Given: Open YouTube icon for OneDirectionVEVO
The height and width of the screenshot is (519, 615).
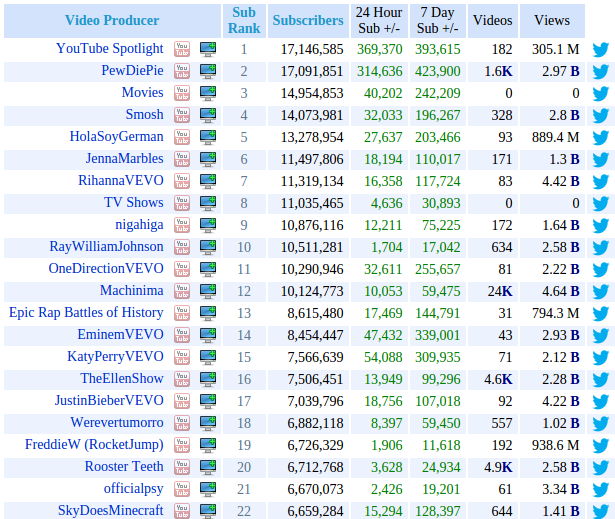Looking at the screenshot, I should tap(182, 269).
